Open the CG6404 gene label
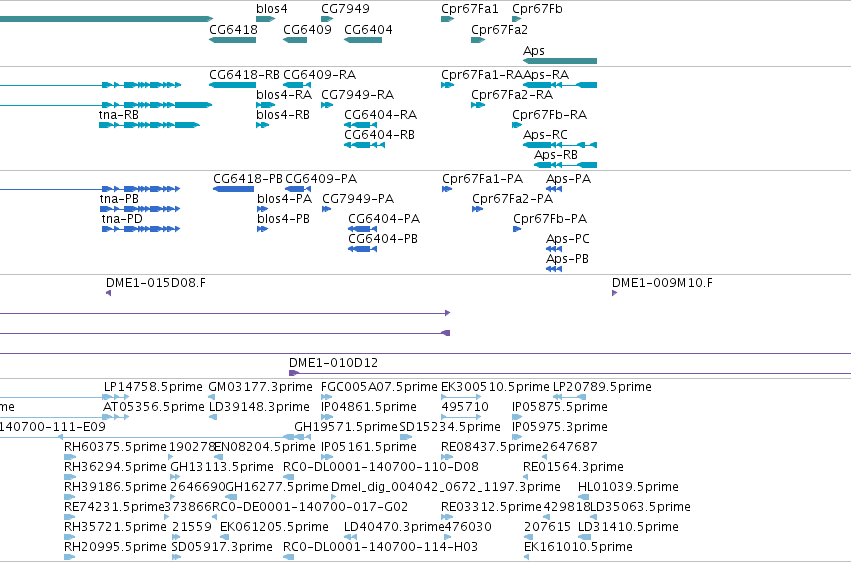Image resolution: width=851 pixels, height=562 pixels. coord(369,29)
